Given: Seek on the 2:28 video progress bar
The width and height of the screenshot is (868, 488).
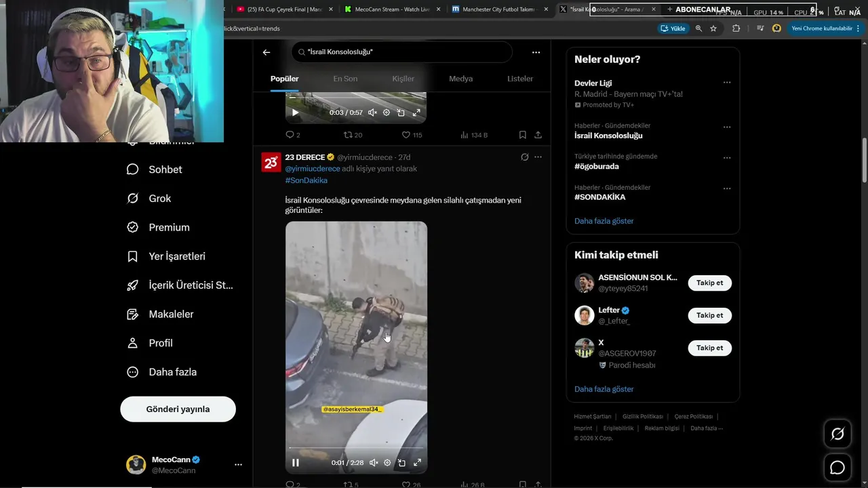Looking at the screenshot, I should [x=356, y=448].
